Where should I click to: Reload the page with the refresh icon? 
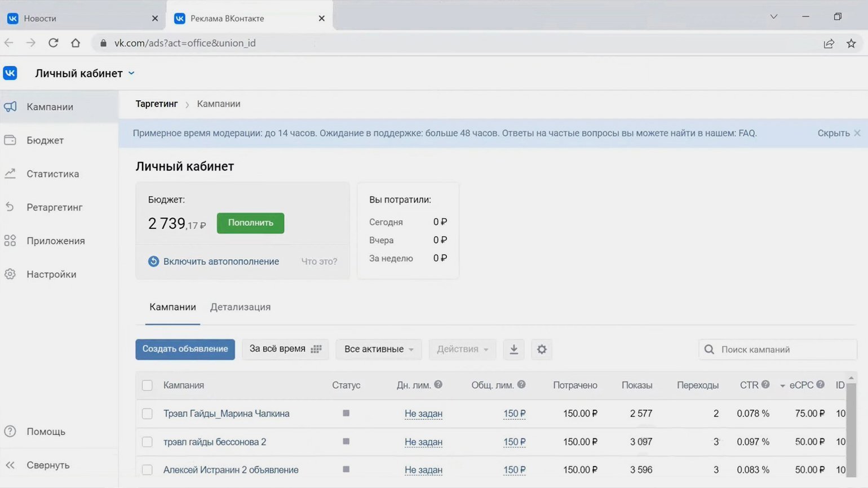click(54, 43)
